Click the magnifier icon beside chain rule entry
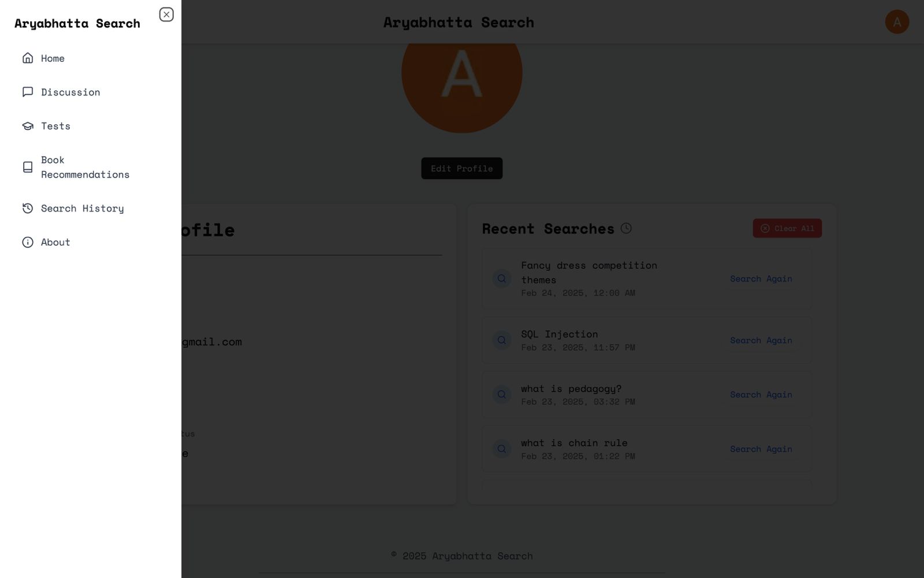 tap(502, 449)
